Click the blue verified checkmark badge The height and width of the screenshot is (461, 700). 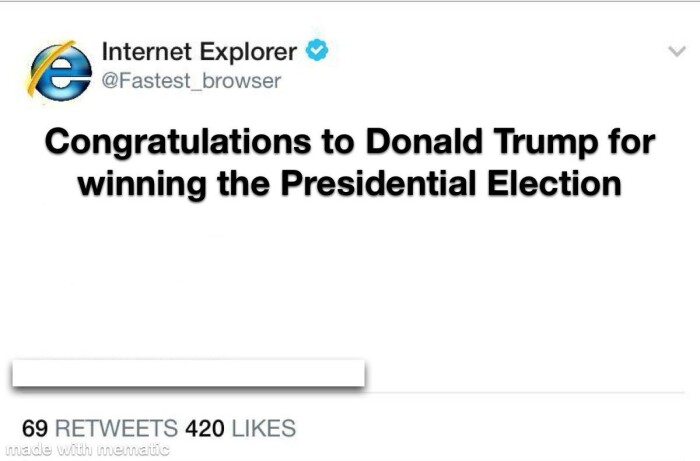coord(318,51)
